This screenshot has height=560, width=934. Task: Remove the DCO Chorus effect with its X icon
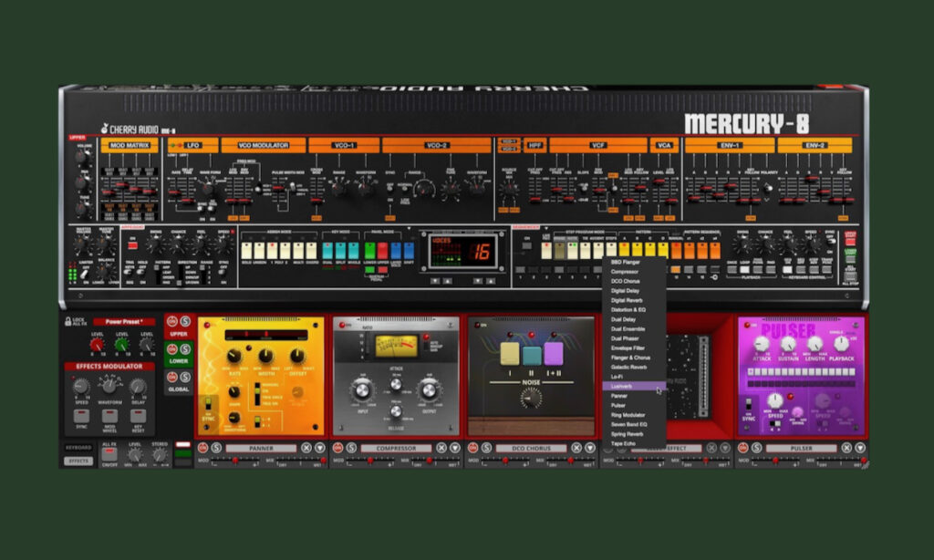tap(576, 448)
